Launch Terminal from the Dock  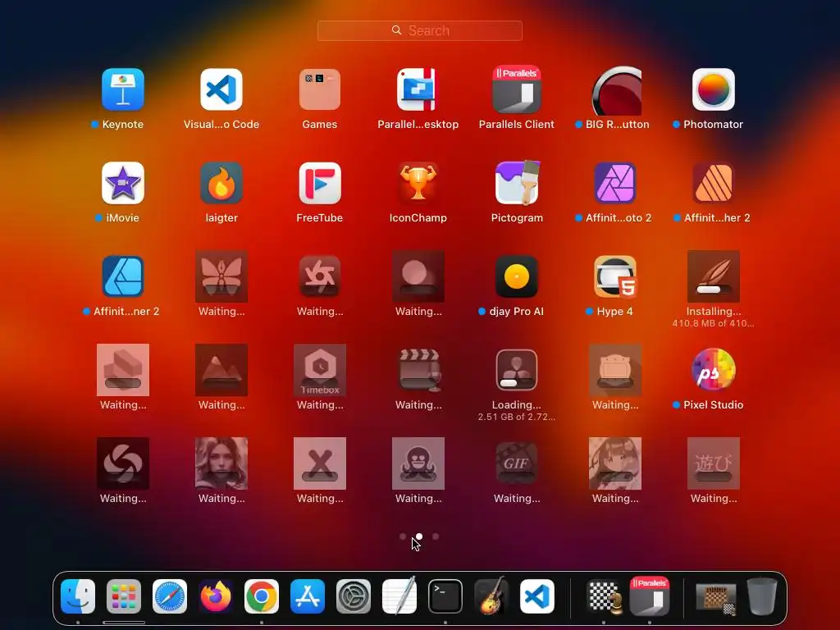tap(445, 596)
